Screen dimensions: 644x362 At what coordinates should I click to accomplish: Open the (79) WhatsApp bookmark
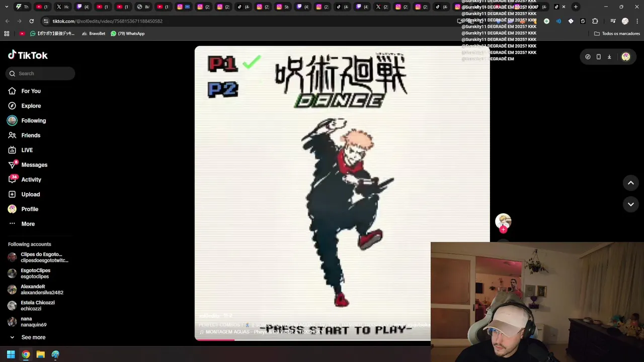pyautogui.click(x=128, y=34)
